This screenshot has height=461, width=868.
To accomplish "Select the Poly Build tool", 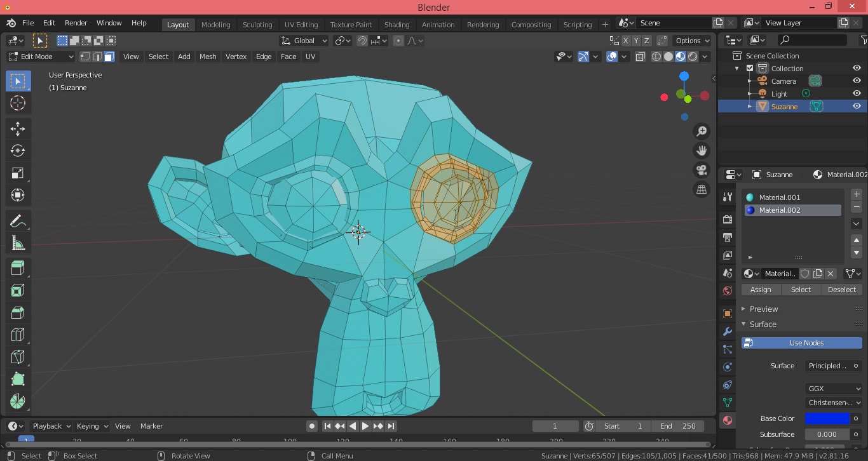I will [18, 379].
